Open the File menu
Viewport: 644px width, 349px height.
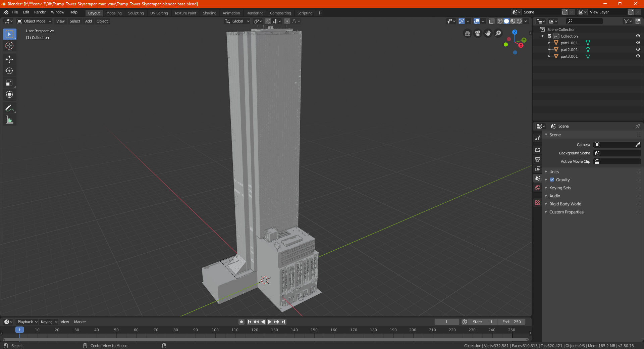(x=15, y=12)
